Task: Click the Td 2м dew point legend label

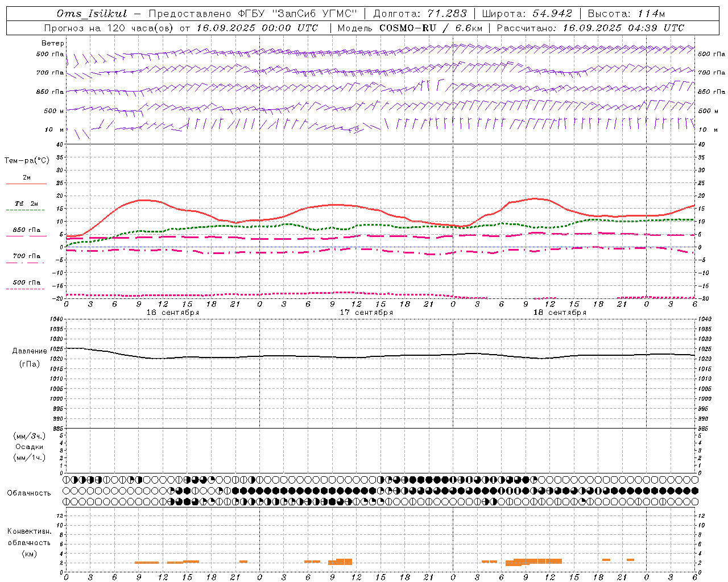Action: tap(27, 203)
